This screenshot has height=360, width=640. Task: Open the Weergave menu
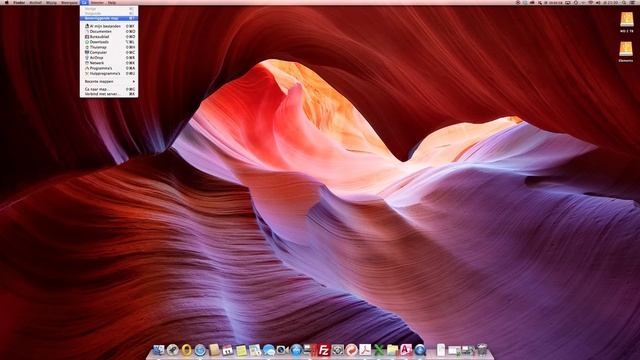[x=69, y=2]
